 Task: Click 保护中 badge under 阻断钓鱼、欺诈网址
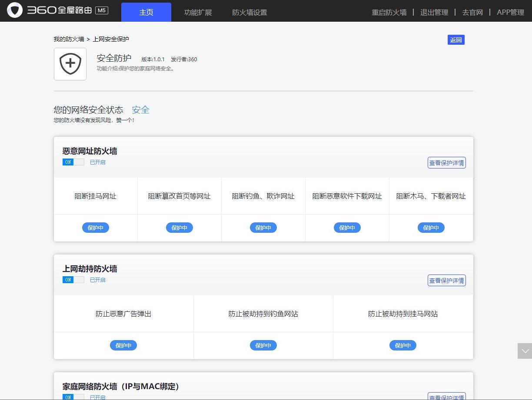pyautogui.click(x=263, y=227)
